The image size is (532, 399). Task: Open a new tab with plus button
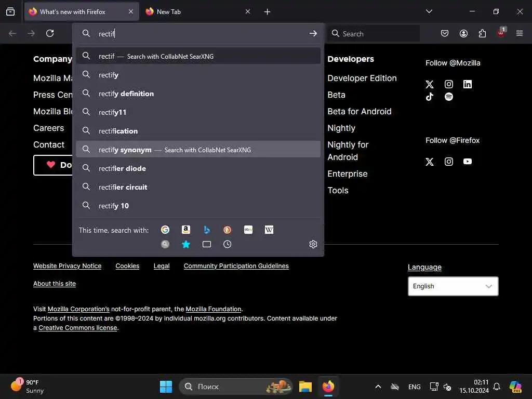268,11
